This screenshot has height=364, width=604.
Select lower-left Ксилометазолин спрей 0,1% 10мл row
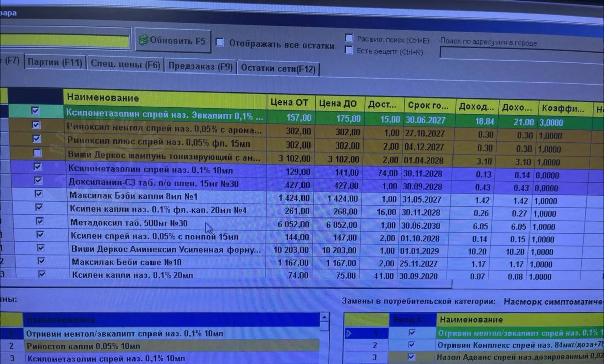[171, 358]
